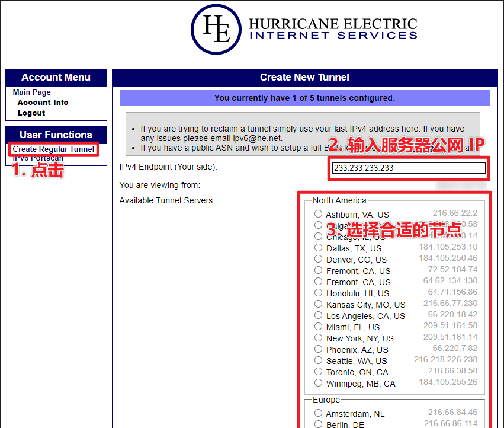Viewport: 504px width, 428px height.
Task: Select Los Angeles, CA, US server
Action: [318, 315]
